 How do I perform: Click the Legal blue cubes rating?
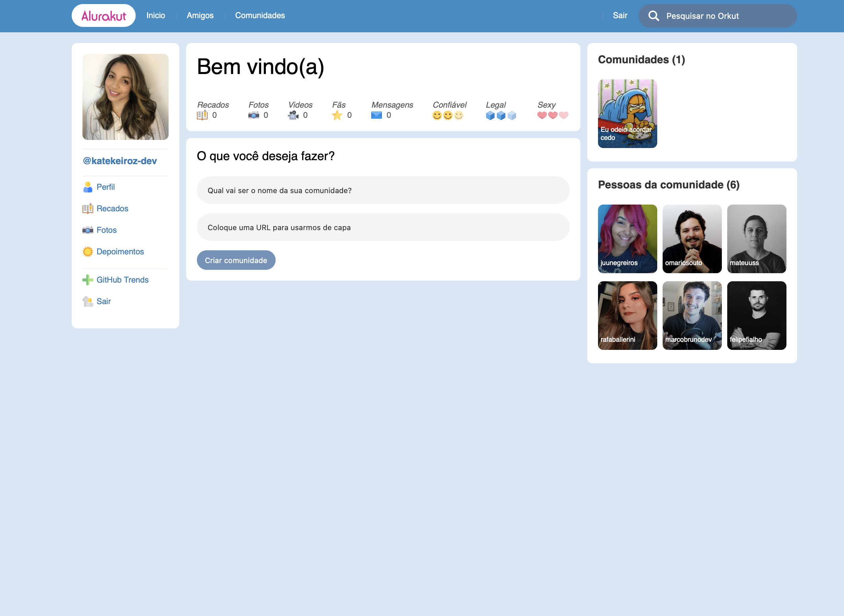501,115
